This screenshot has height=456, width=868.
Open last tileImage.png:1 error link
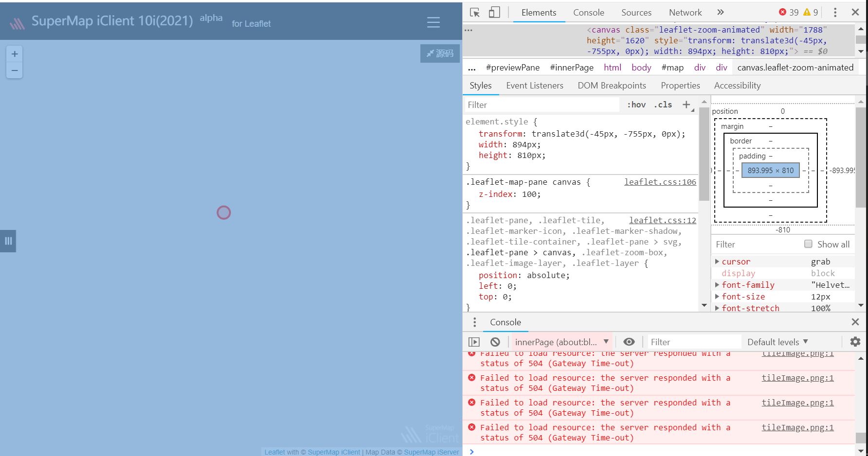pyautogui.click(x=797, y=427)
